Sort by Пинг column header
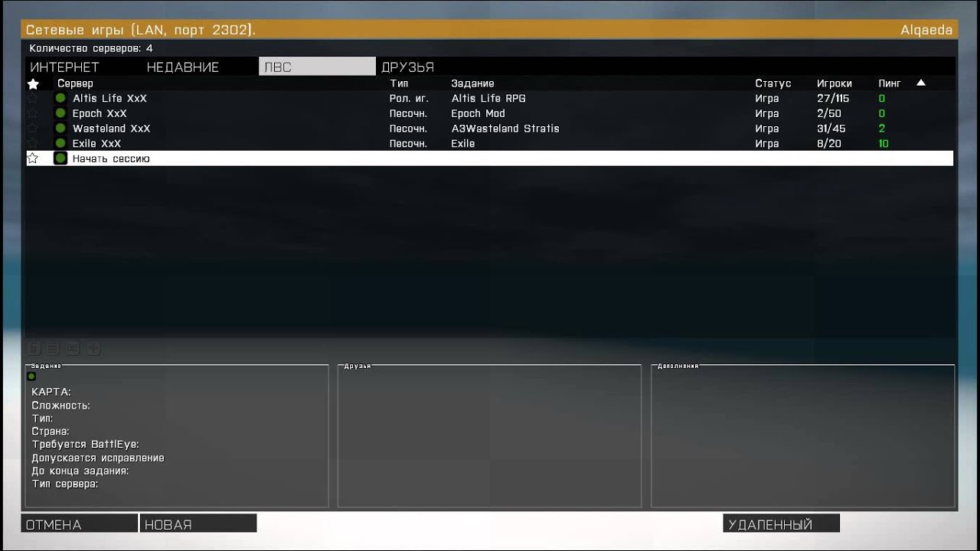Screen dimensions: 980x551 tap(890, 83)
